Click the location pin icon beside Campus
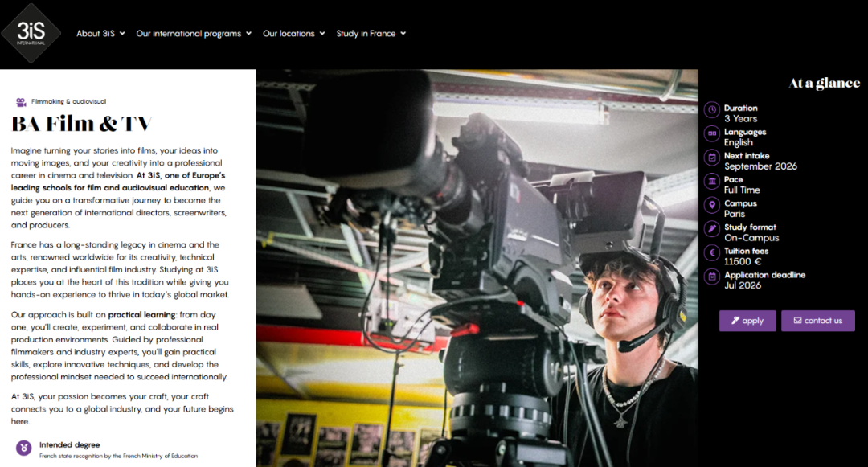 click(x=711, y=205)
